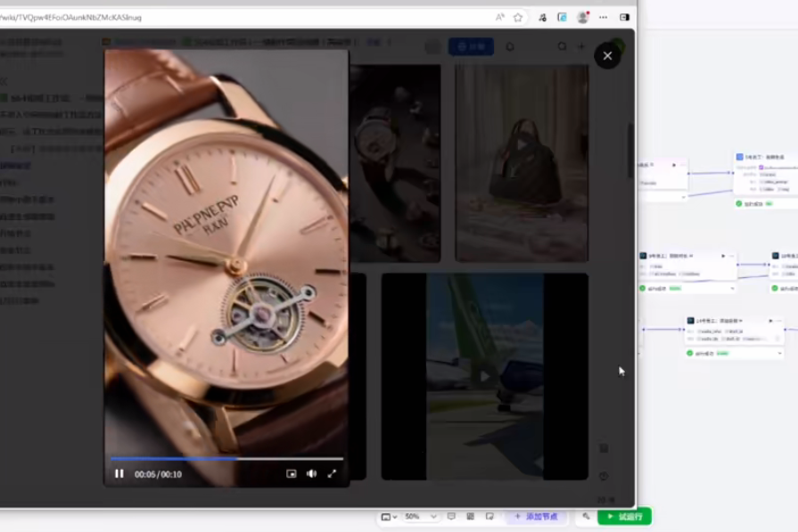This screenshot has width=798, height=532.
Task: Expand run result under the lowest workflow node
Action: pyautogui.click(x=779, y=354)
